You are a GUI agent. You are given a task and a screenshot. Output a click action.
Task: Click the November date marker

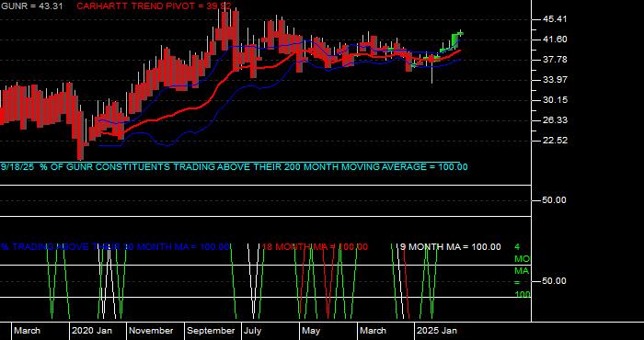pos(151,331)
